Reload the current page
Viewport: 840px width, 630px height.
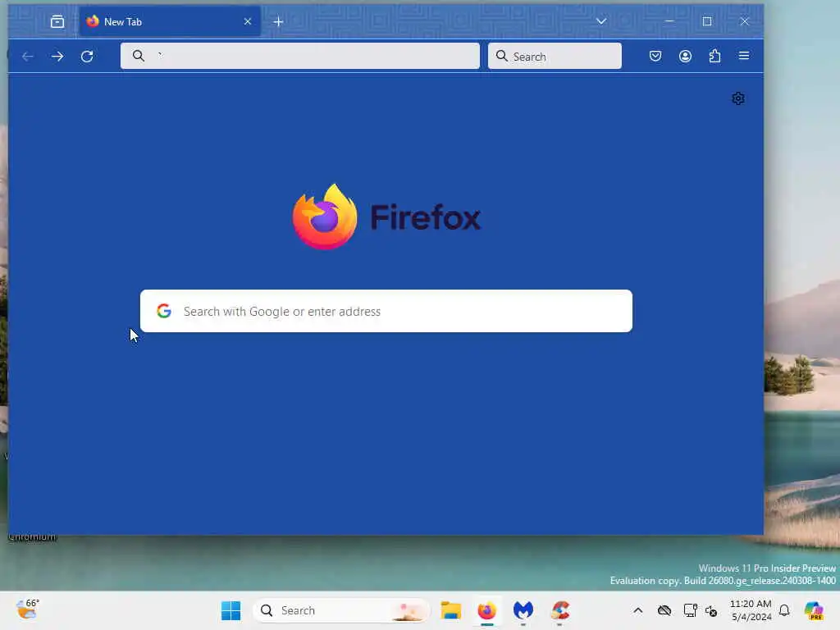(x=87, y=57)
